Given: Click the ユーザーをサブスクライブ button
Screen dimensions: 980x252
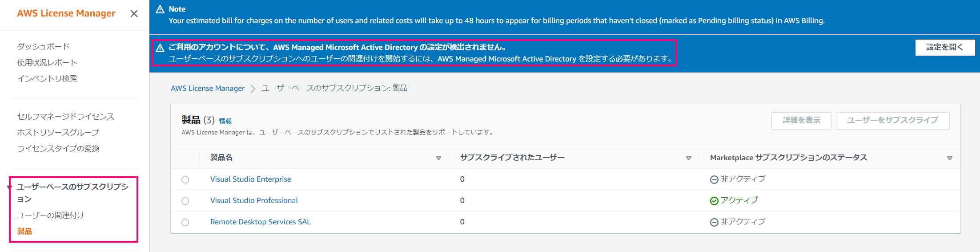Looking at the screenshot, I should coord(892,120).
